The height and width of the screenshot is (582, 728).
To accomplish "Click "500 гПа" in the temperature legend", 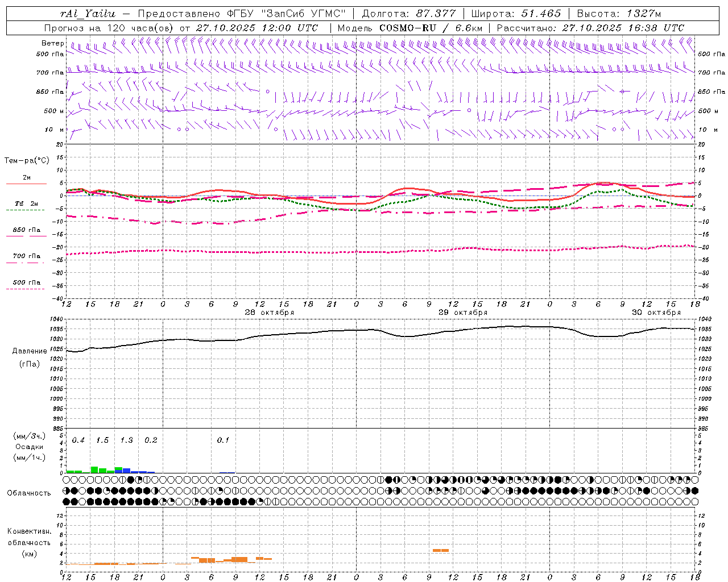I will (x=27, y=282).
